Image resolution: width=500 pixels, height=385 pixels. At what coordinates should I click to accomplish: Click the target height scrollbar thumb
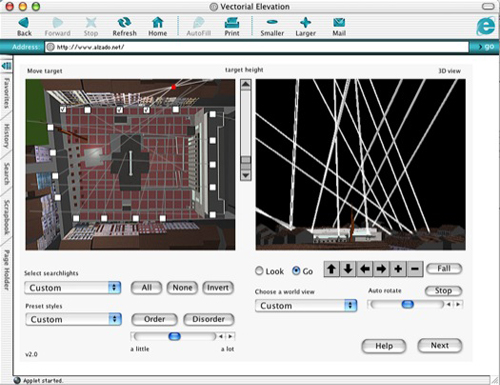[x=246, y=159]
